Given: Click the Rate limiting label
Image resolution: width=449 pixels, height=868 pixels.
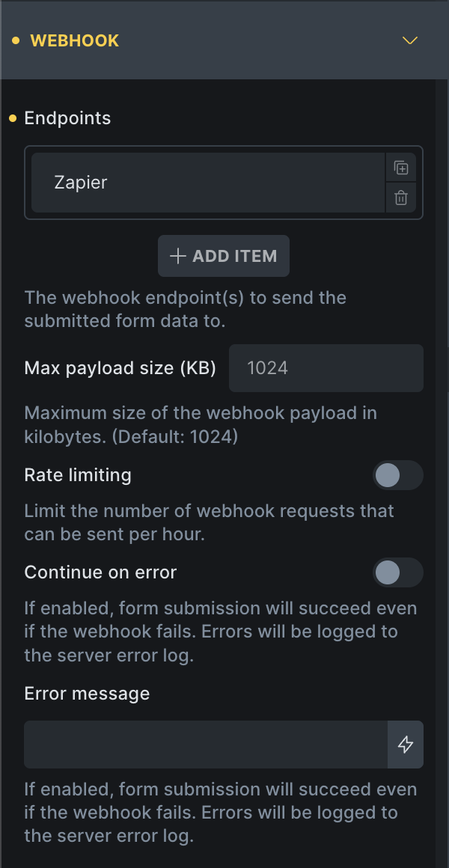Looking at the screenshot, I should click(78, 475).
